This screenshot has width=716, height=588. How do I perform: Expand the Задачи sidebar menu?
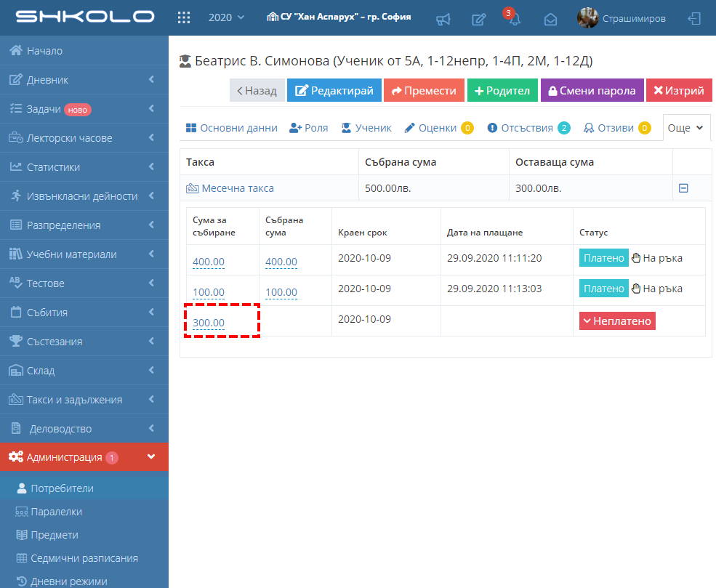pyautogui.click(x=84, y=109)
